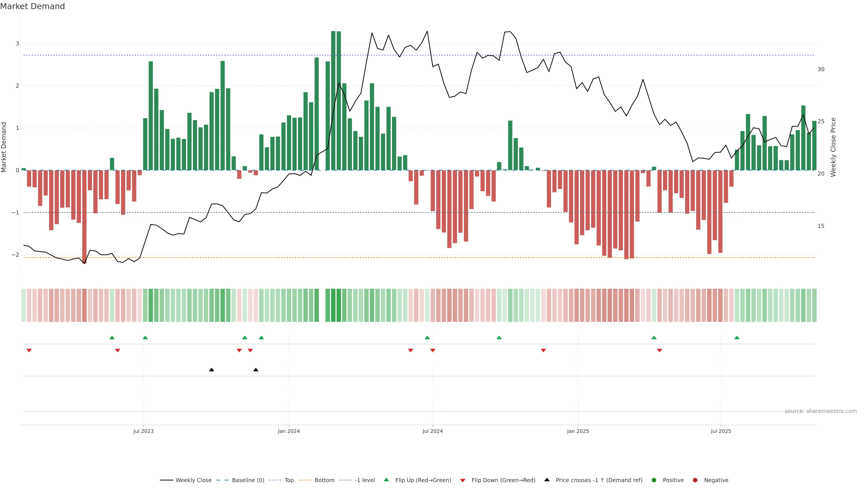Click the green Positive legend dot
This screenshot has width=868, height=488.
coord(654,480)
